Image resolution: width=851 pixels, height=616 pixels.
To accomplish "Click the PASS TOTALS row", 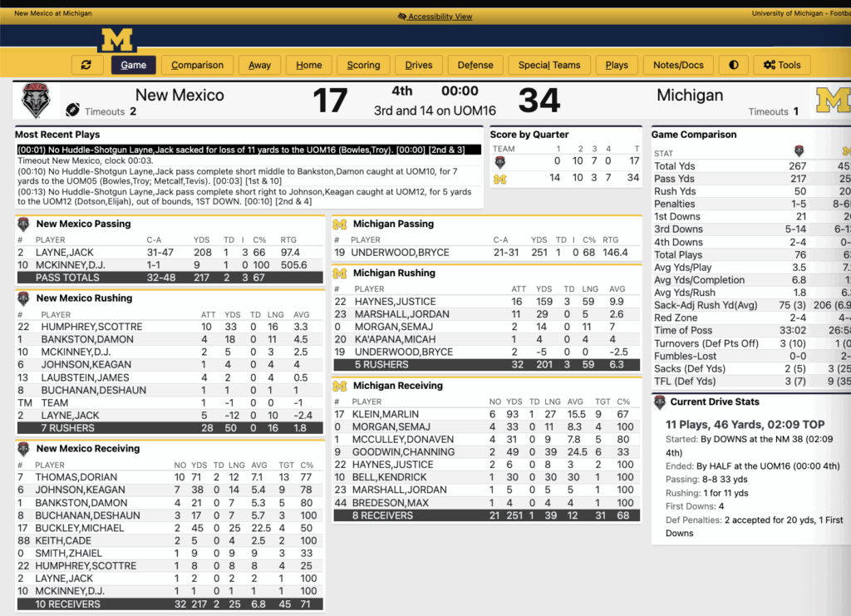I will pos(170,278).
